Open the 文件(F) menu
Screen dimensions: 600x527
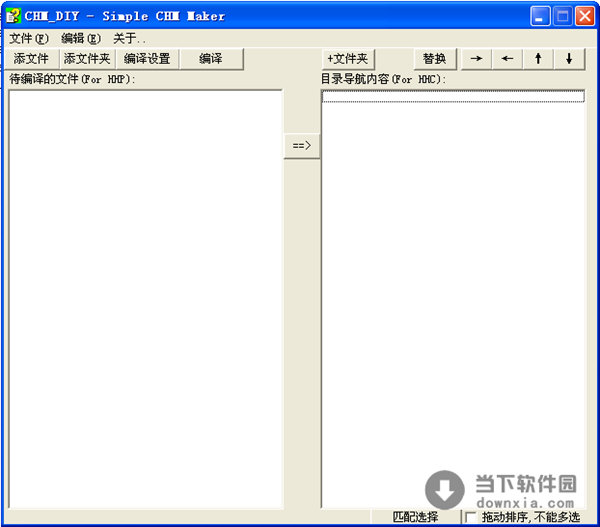pos(29,38)
